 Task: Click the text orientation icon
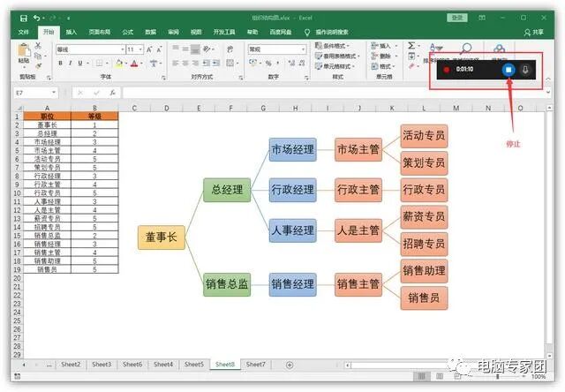pos(207,49)
